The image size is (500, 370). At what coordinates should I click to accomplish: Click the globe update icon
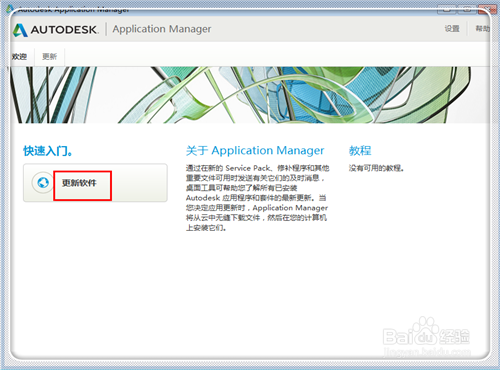pos(43,183)
